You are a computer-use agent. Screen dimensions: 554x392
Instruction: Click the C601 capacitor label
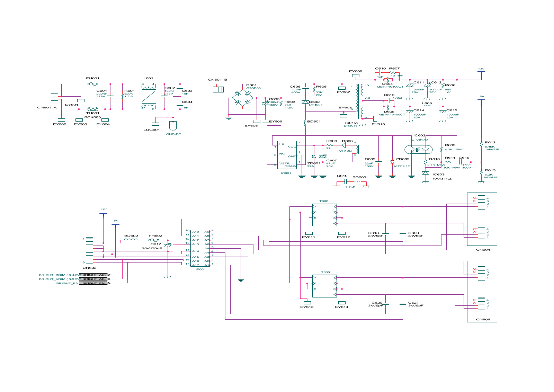102,91
